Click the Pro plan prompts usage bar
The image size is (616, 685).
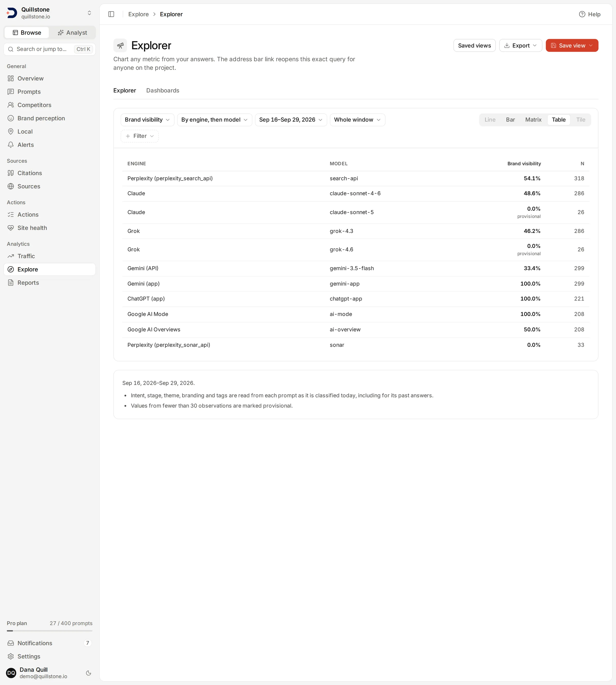pyautogui.click(x=50, y=631)
